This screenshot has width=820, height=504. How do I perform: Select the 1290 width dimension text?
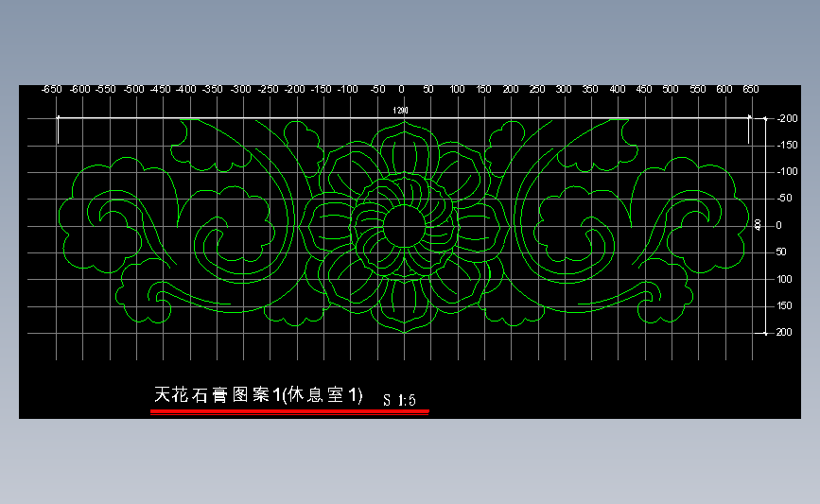click(x=401, y=111)
